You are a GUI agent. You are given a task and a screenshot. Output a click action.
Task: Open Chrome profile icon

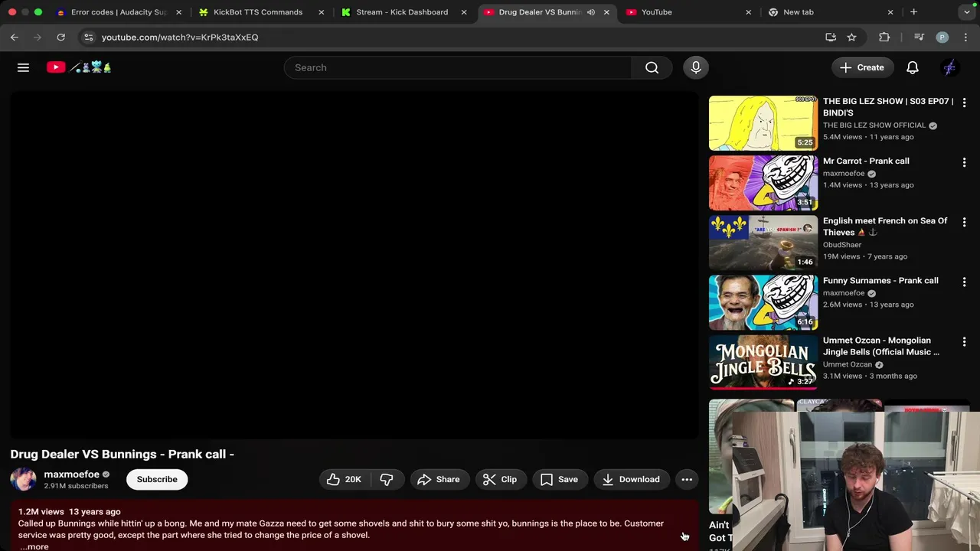coord(942,37)
